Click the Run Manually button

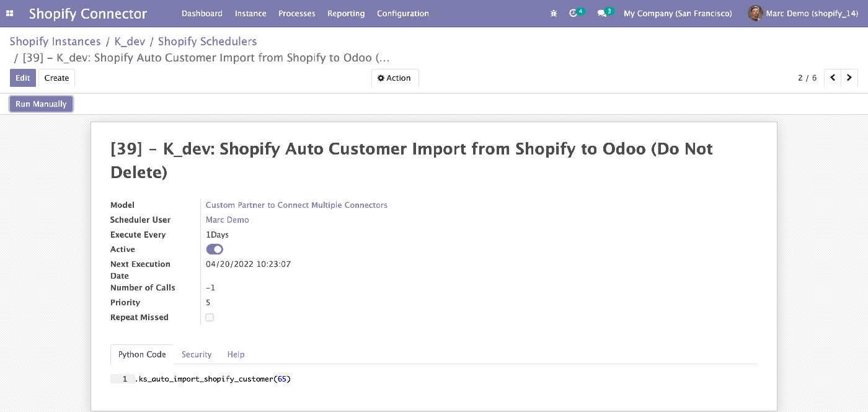41,104
